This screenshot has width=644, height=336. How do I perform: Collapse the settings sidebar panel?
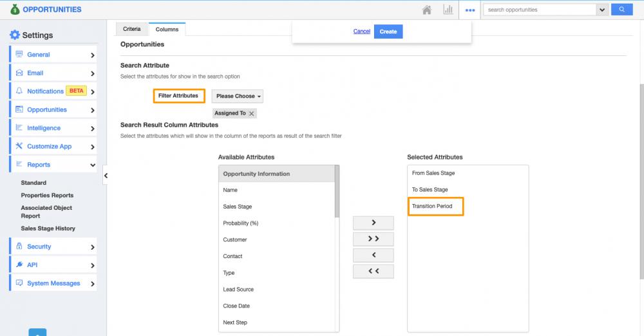105,175
